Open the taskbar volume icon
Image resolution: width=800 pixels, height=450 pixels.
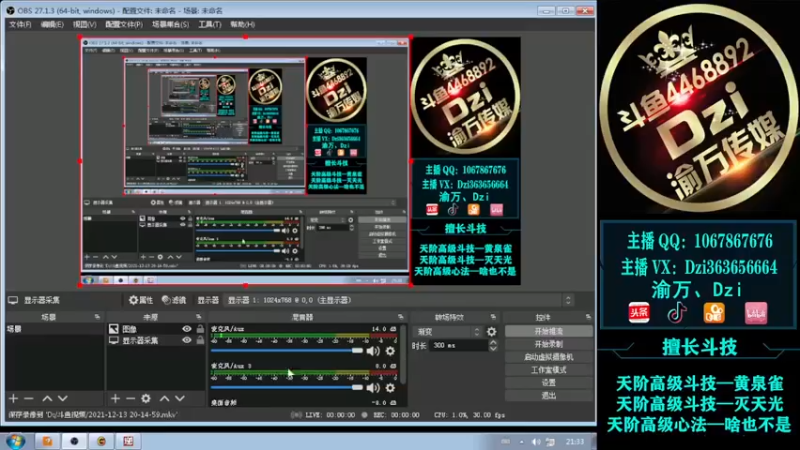[x=536, y=442]
